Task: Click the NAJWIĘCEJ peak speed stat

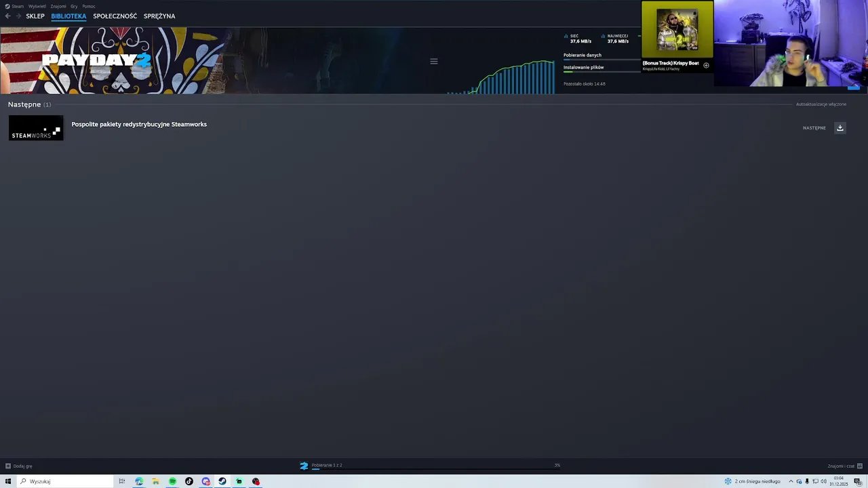Action: (615, 39)
